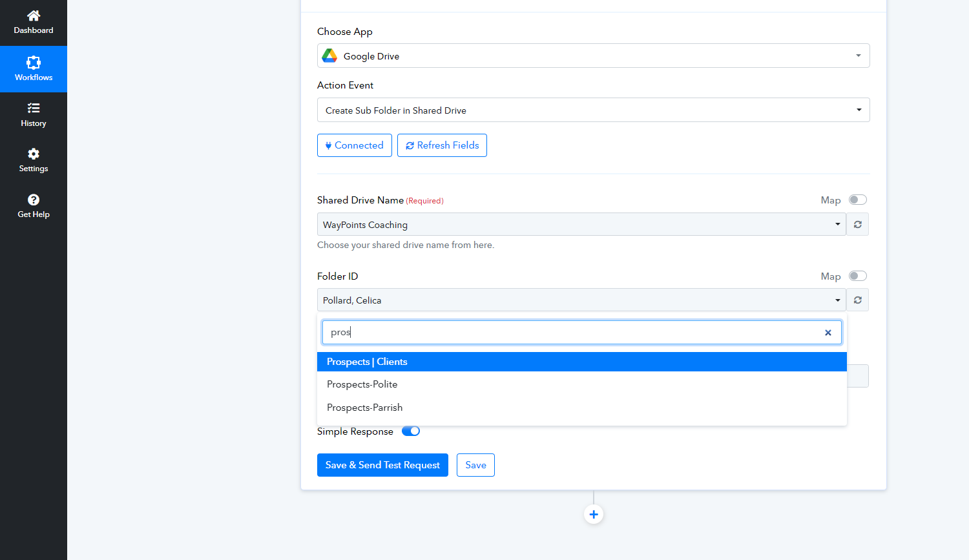
Task: Expand the Shared Drive Name dropdown
Action: pyautogui.click(x=581, y=224)
